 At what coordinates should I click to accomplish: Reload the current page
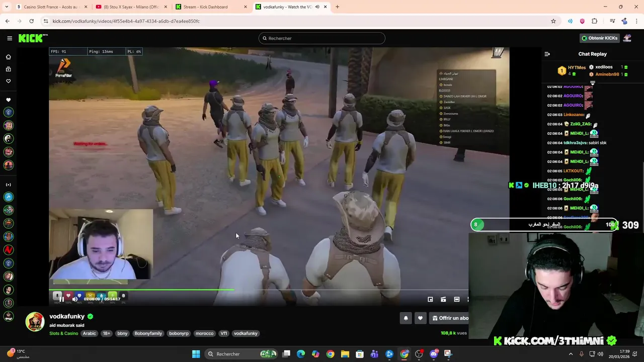[31, 21]
